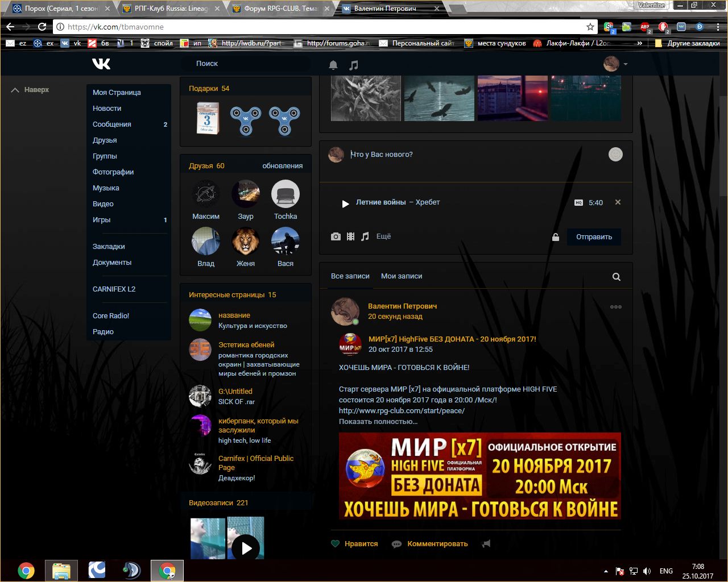Open the Подарки 54 section header
Image resolution: width=728 pixels, height=582 pixels.
209,89
